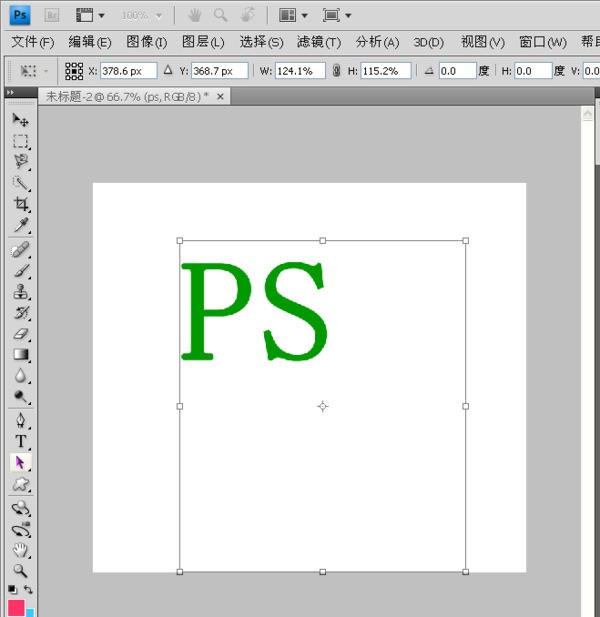Click the top-middle transform handle
The height and width of the screenshot is (617, 600).
pos(323,240)
